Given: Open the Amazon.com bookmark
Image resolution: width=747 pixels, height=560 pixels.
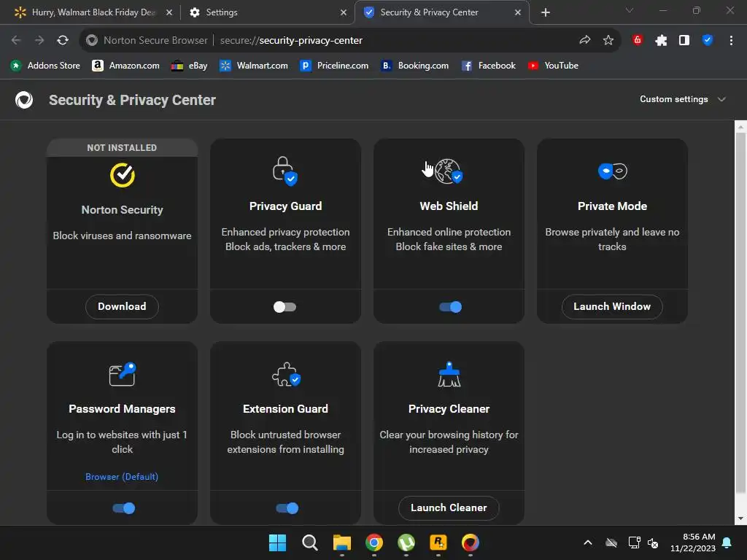Looking at the screenshot, I should pyautogui.click(x=125, y=66).
